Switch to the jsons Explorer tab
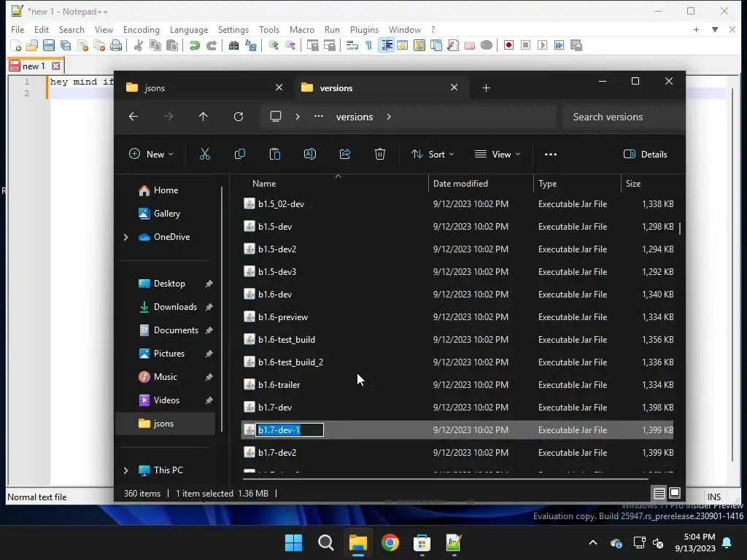 tap(204, 88)
